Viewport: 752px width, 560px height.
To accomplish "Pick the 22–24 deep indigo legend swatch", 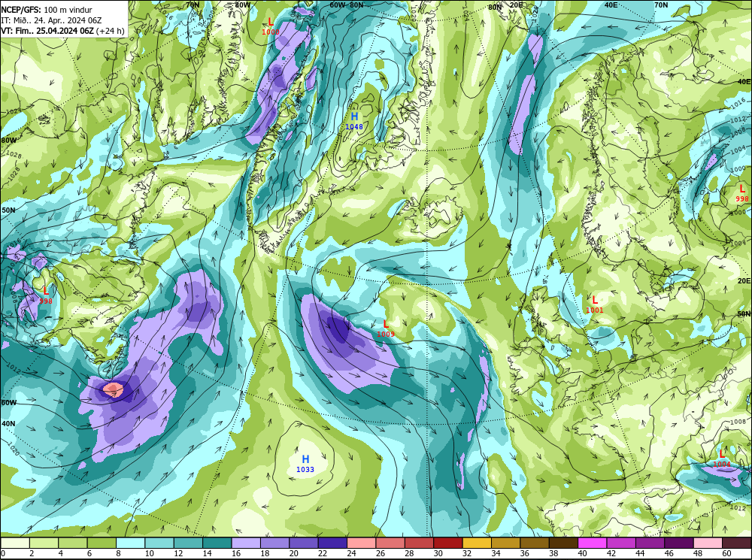I will click(333, 543).
